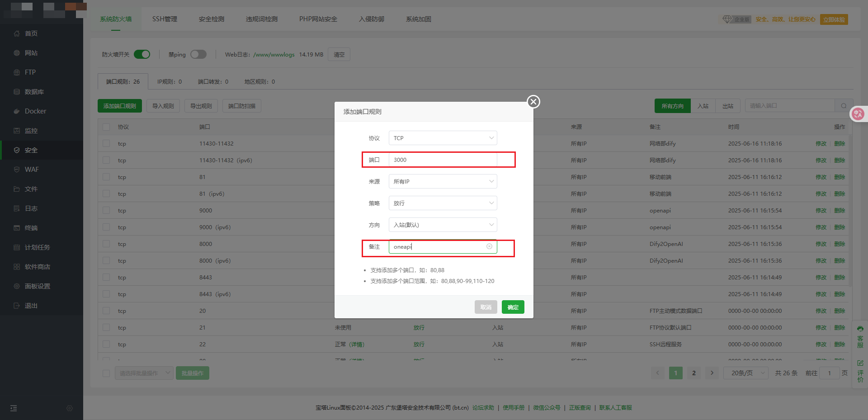Image resolution: width=868 pixels, height=420 pixels.
Task: Confirm with the green 确定 button
Action: [x=513, y=307]
